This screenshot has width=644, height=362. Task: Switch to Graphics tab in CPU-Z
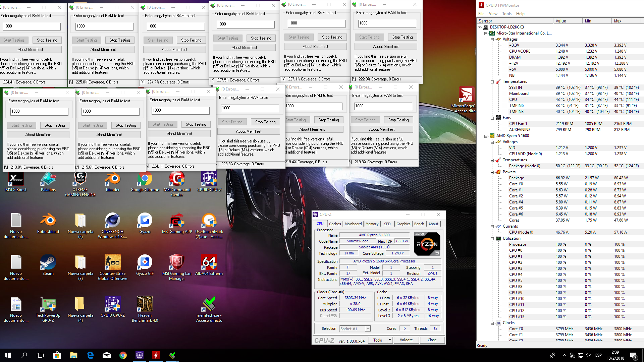click(403, 224)
